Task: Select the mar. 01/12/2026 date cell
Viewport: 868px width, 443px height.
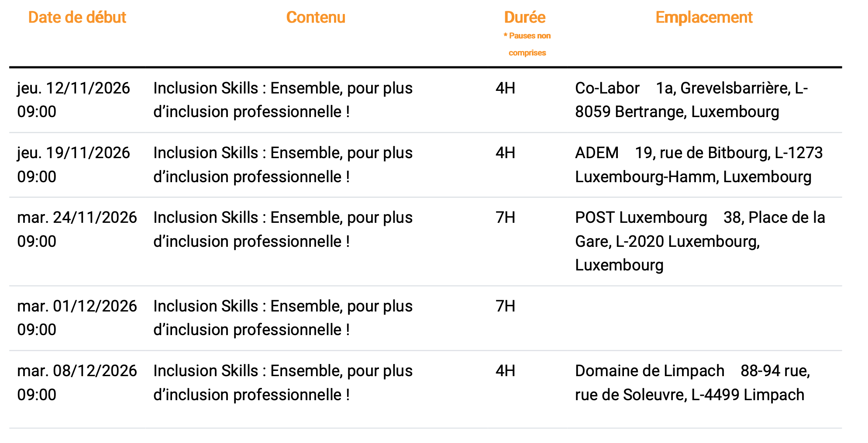Action: [x=77, y=318]
